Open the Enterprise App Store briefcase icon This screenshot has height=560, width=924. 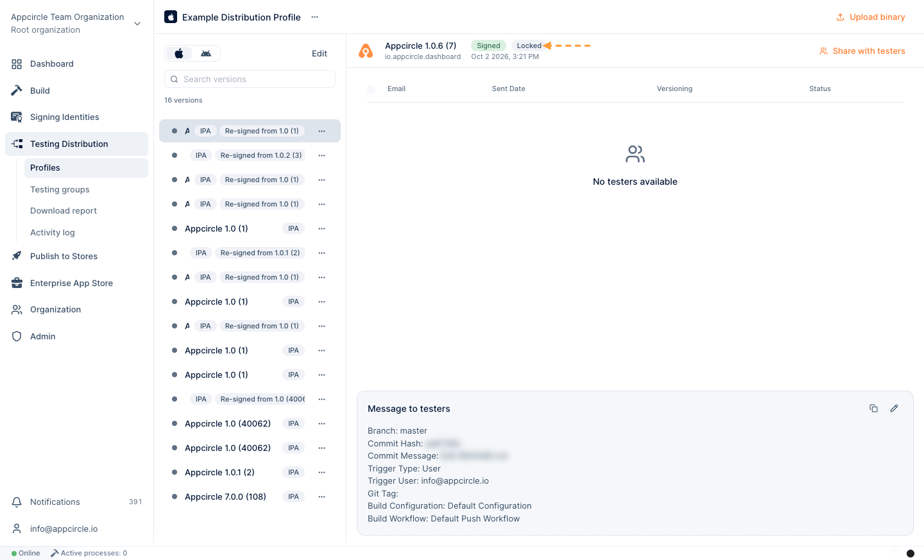(17, 283)
